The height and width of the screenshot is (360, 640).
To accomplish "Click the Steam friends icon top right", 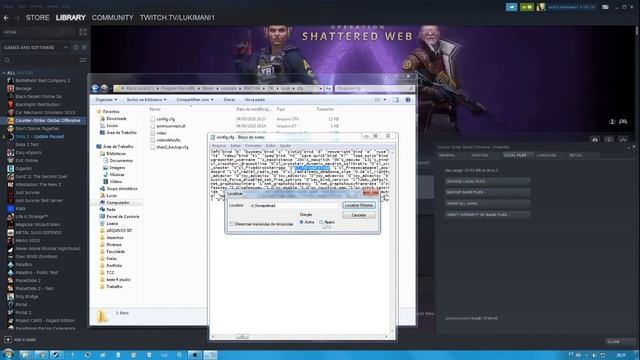I will coord(527,7).
